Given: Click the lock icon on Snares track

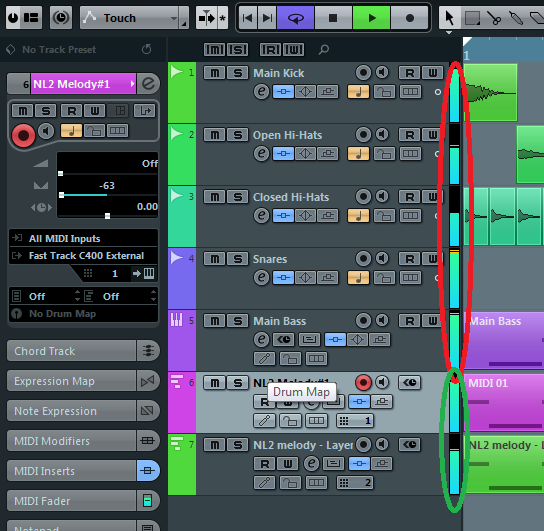Looking at the screenshot, I should 384,277.
